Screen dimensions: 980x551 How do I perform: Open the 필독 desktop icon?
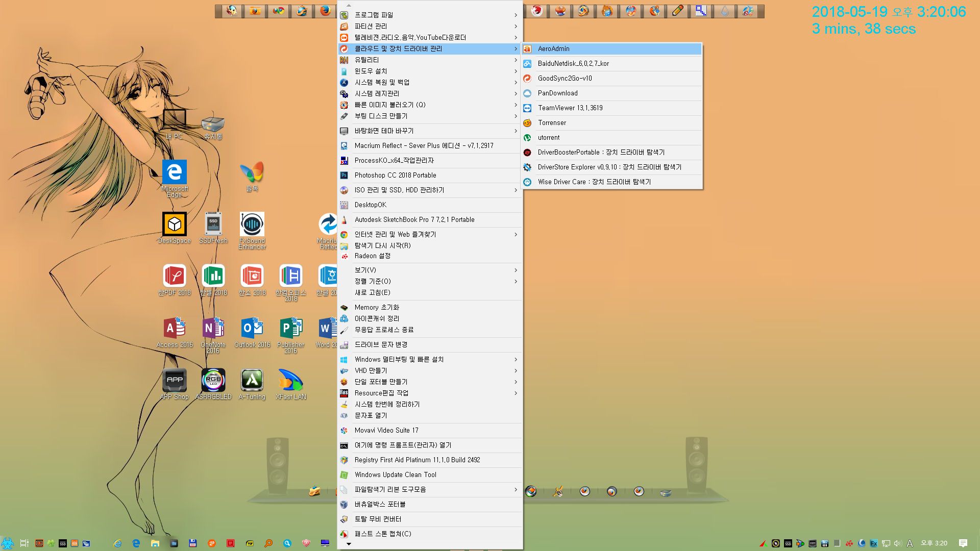coord(252,176)
